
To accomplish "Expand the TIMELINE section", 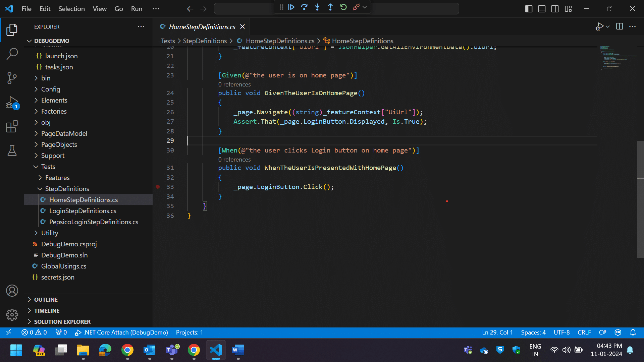I will [89, 311].
